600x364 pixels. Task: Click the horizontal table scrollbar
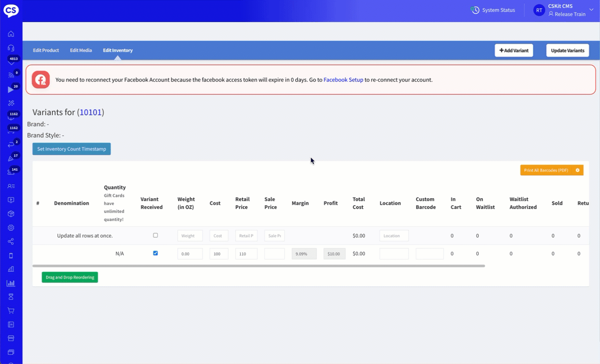click(259, 266)
